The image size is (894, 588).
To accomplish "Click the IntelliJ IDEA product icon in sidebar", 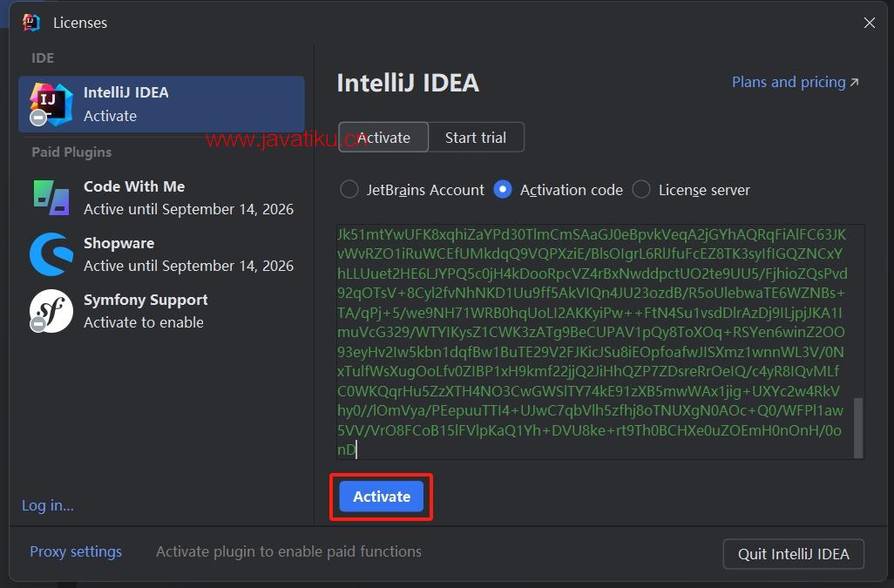I will point(51,104).
